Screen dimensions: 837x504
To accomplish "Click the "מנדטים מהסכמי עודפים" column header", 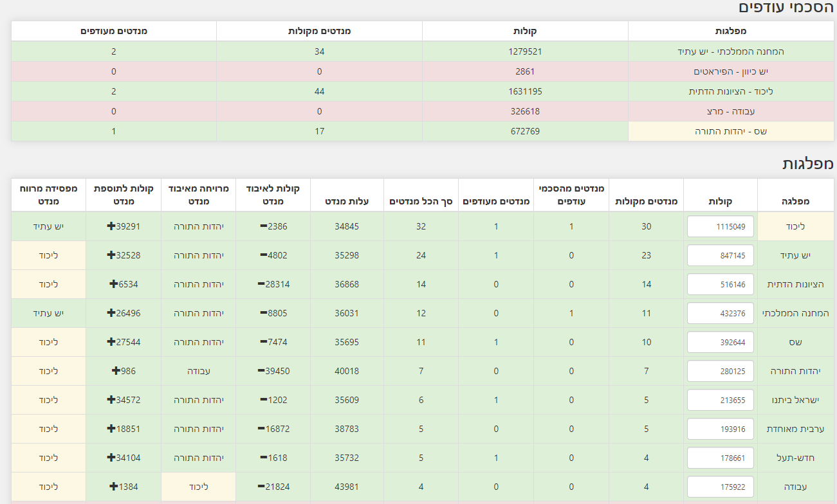I will click(x=571, y=195).
